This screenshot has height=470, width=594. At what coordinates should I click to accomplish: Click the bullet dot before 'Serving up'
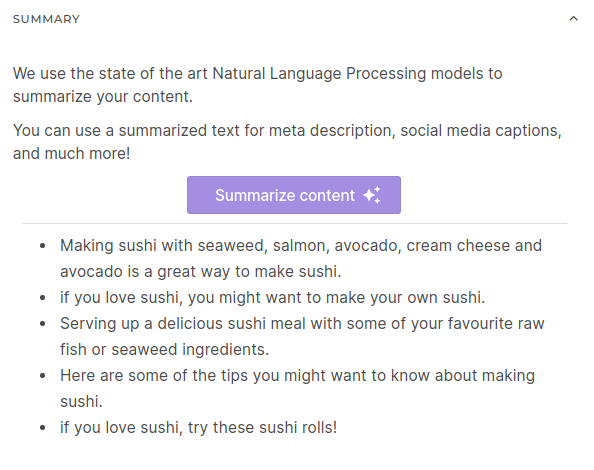point(42,324)
